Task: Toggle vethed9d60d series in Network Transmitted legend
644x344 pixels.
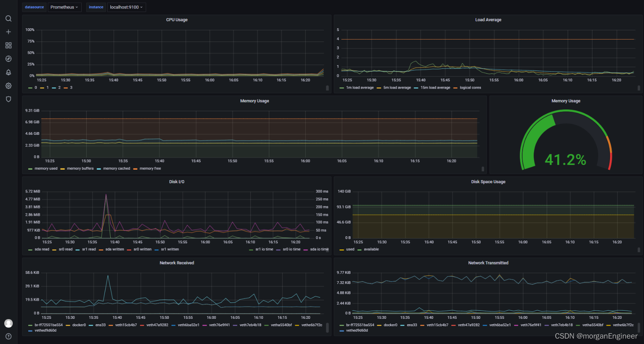Action: click(x=357, y=330)
